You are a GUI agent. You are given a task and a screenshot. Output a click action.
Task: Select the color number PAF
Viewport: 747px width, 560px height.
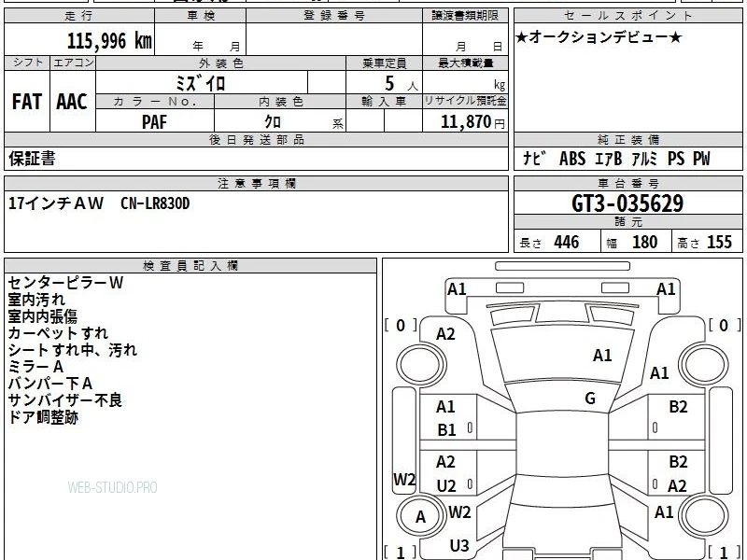pos(154,122)
